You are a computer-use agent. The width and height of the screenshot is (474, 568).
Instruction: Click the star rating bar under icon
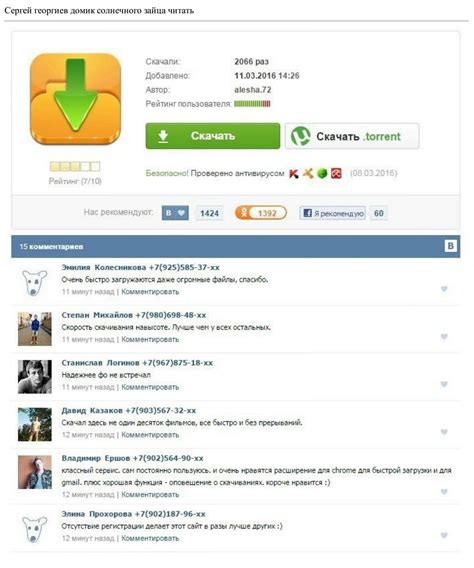[x=75, y=167]
